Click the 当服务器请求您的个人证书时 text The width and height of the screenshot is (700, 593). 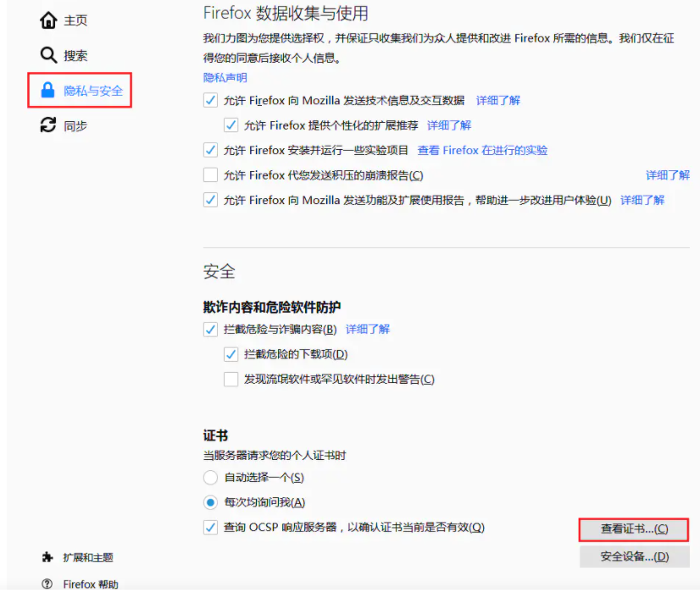[275, 456]
